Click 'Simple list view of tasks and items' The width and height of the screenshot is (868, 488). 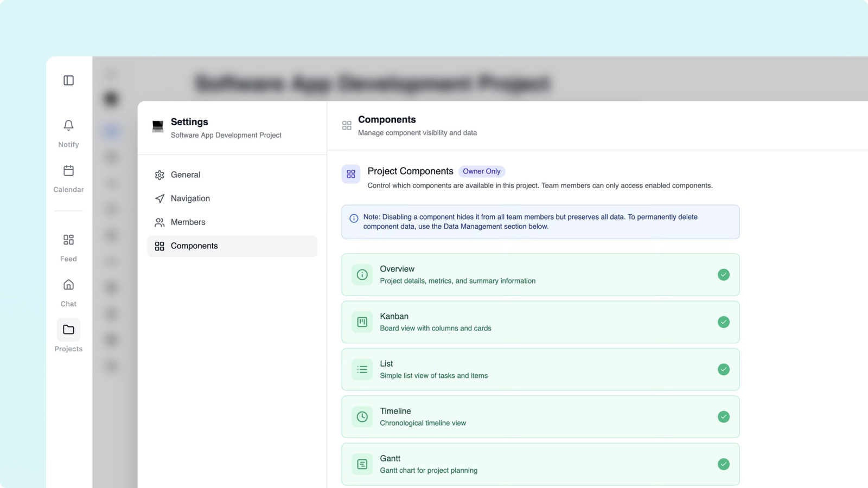coord(434,376)
